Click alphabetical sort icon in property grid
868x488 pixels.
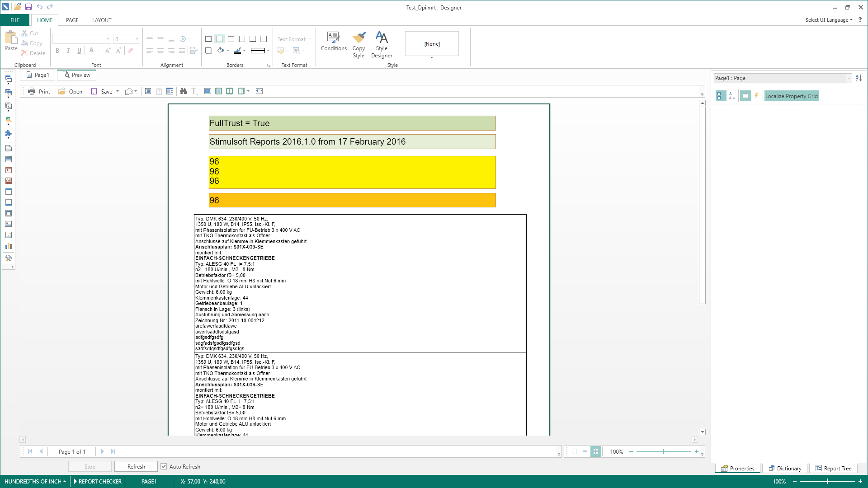(732, 96)
